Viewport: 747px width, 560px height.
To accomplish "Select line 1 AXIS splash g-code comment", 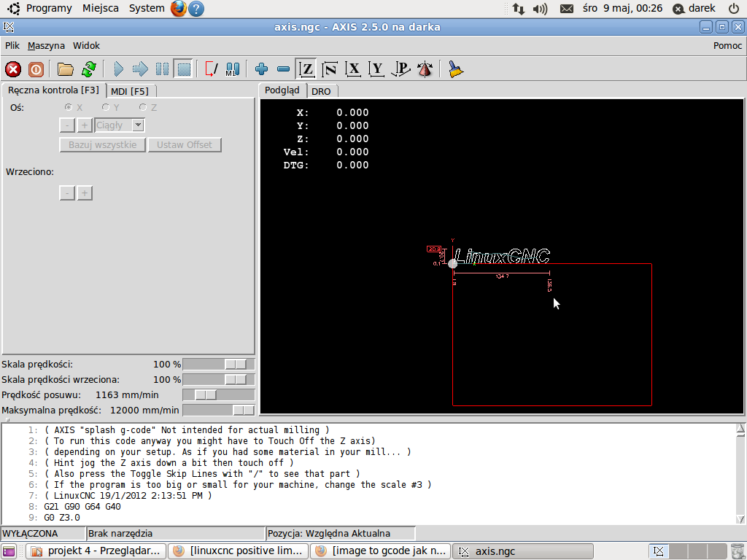I will click(186, 430).
